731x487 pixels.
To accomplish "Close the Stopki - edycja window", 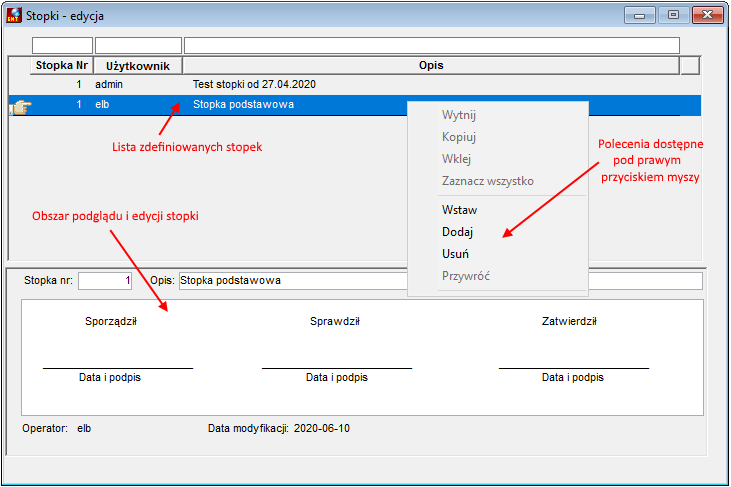I will pyautogui.click(x=707, y=15).
